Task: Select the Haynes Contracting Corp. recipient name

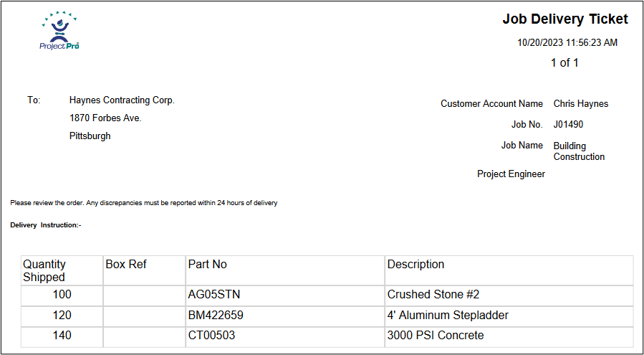Action: pos(122,100)
